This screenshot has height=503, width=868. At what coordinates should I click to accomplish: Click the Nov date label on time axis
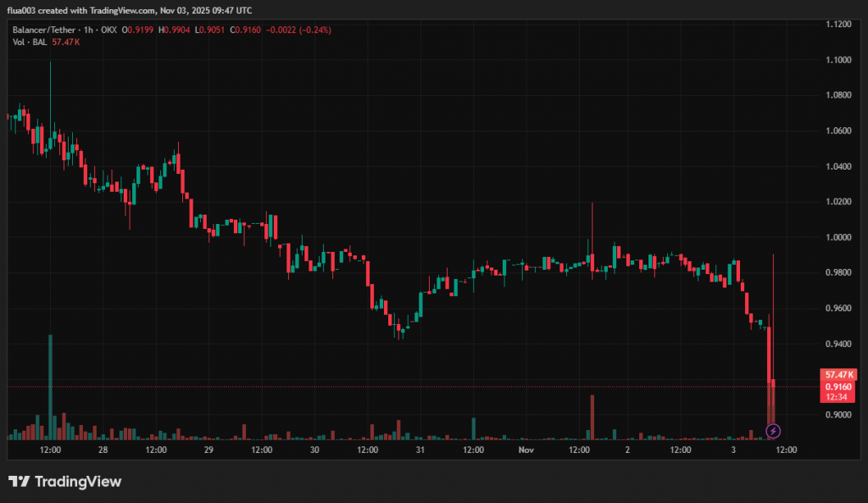[x=526, y=450]
